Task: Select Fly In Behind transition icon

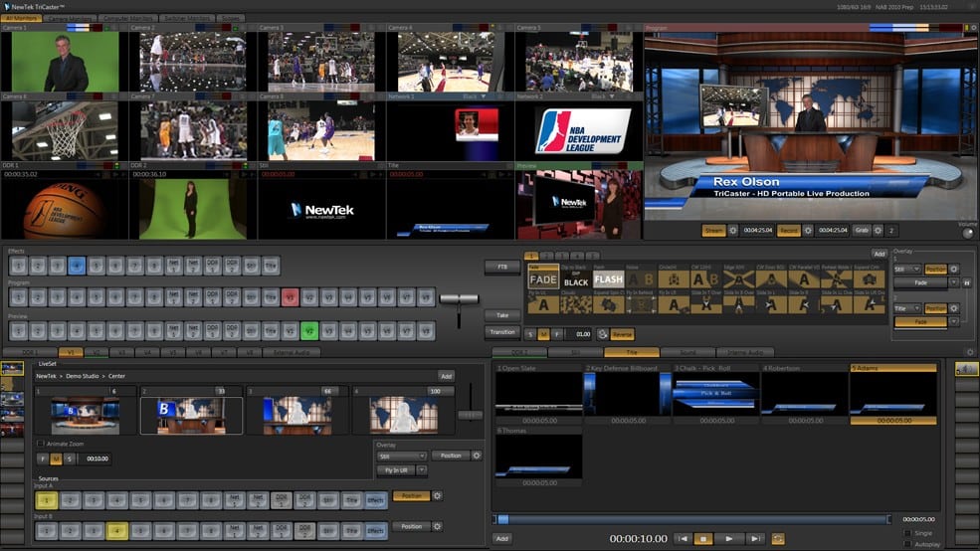Action: point(641,305)
